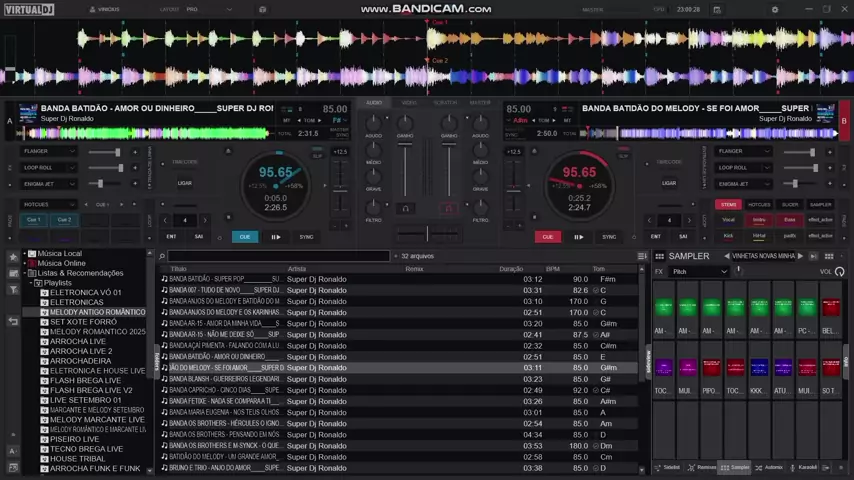Toggle SYNC on the left deck

tap(306, 237)
